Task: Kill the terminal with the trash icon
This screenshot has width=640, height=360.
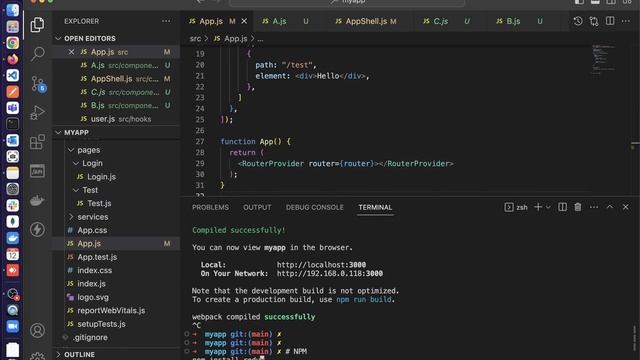Action: [x=578, y=207]
